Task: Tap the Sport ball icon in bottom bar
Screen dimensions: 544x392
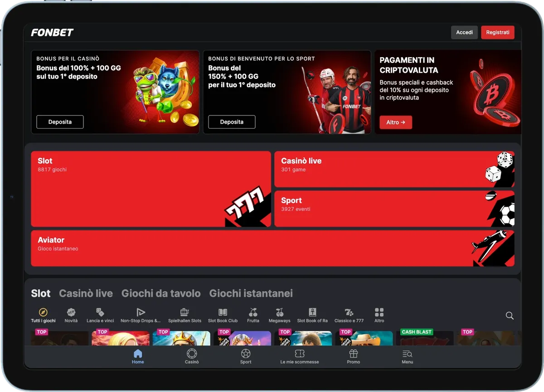Action: click(x=245, y=353)
